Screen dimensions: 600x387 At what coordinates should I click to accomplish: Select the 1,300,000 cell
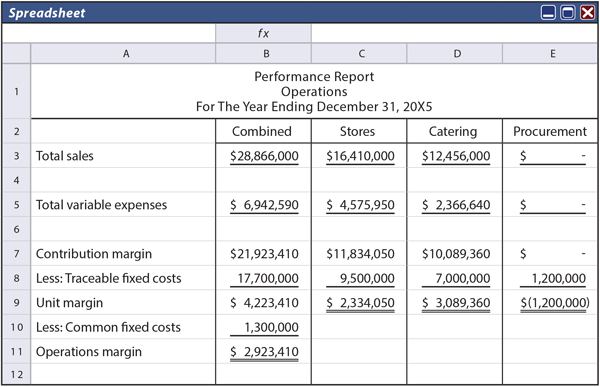coord(263,327)
